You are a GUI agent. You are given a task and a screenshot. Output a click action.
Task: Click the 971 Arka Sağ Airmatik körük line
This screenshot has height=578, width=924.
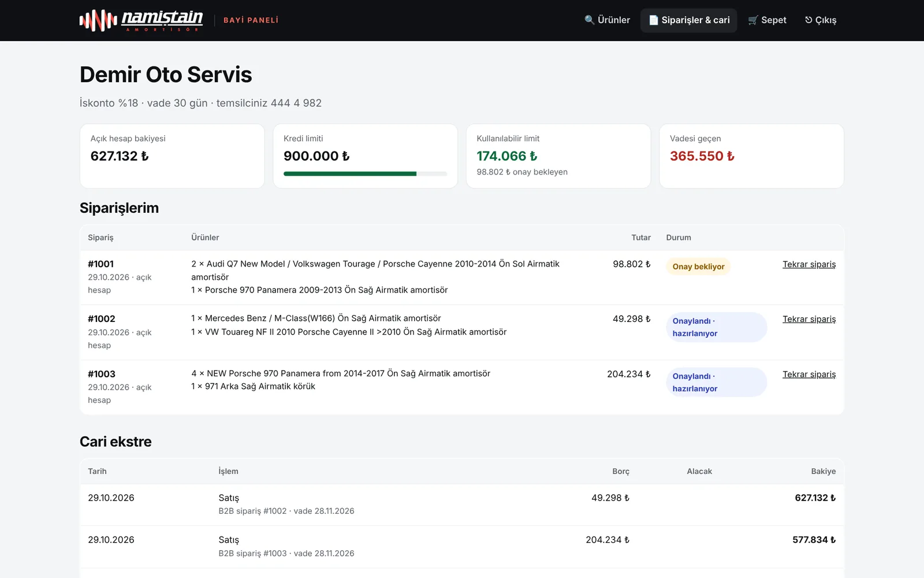(253, 386)
